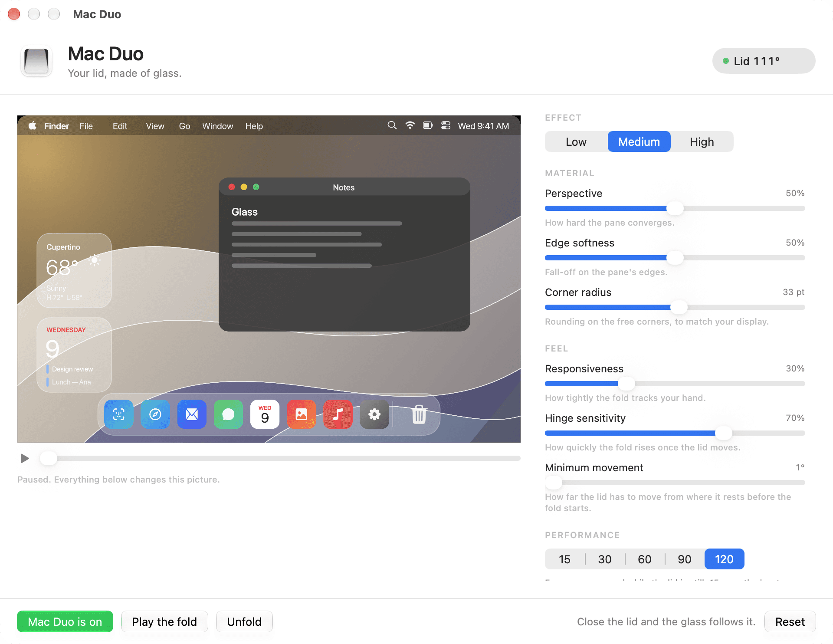Viewport: 833px width, 644px height.
Task: Toggle the green Mac Duo is on button
Action: tap(65, 621)
